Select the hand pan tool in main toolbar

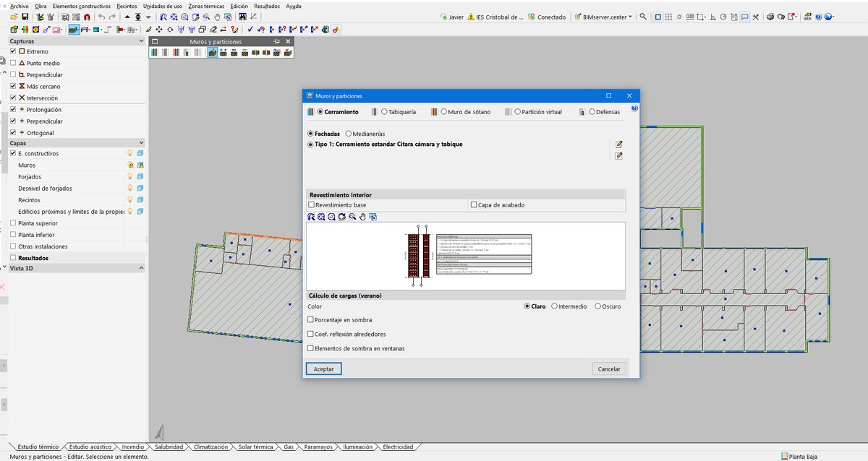pos(217,17)
